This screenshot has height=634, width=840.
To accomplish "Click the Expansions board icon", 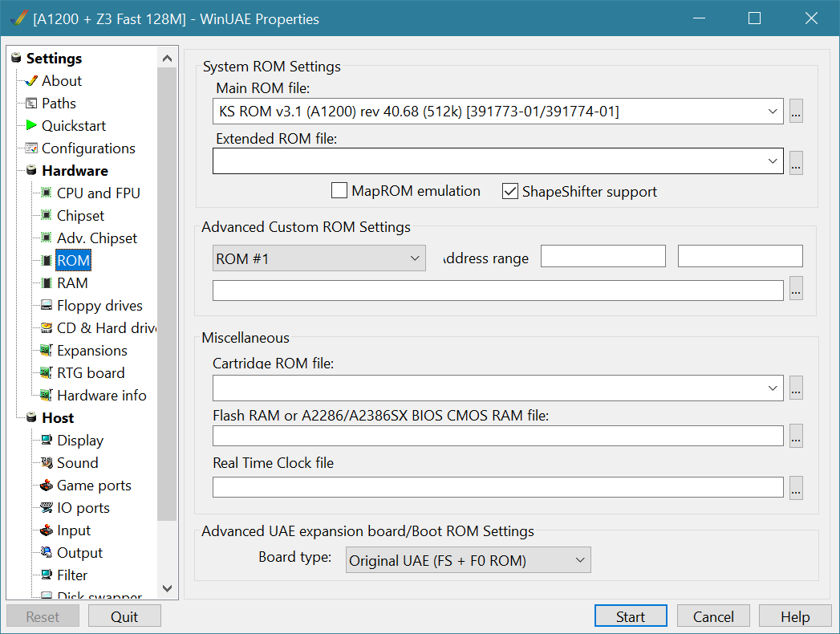I will [x=47, y=351].
